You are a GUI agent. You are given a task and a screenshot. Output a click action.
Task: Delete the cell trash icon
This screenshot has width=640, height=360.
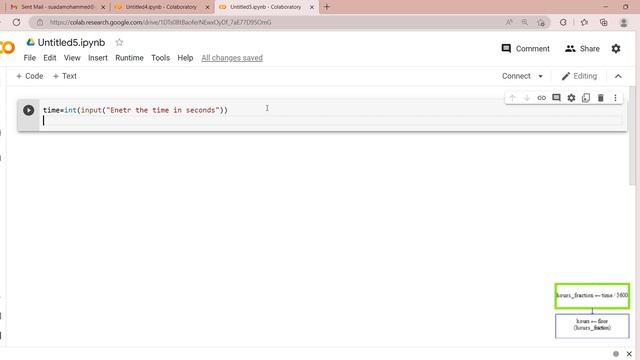[601, 98]
